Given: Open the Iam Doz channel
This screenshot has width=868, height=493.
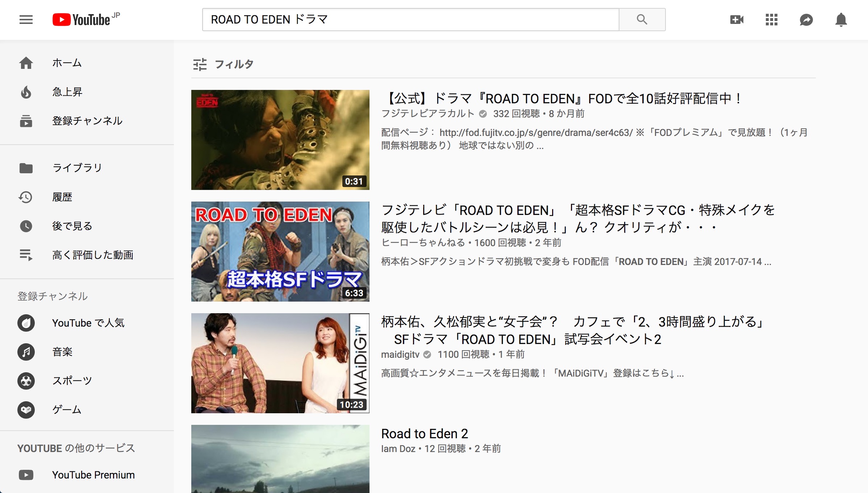Looking at the screenshot, I should pyautogui.click(x=398, y=449).
